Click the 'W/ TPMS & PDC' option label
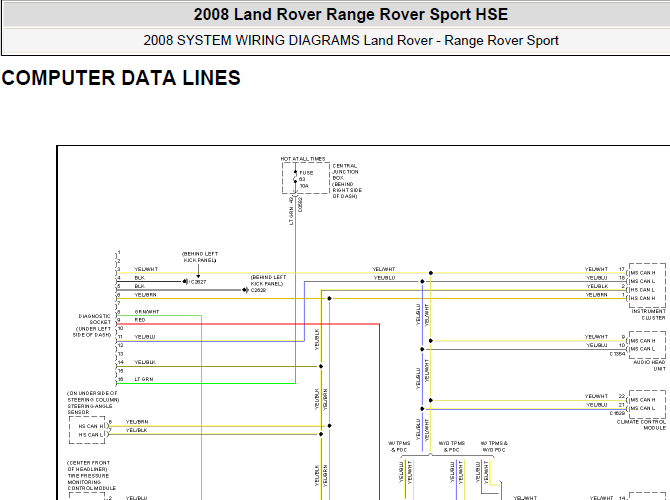 click(399, 447)
